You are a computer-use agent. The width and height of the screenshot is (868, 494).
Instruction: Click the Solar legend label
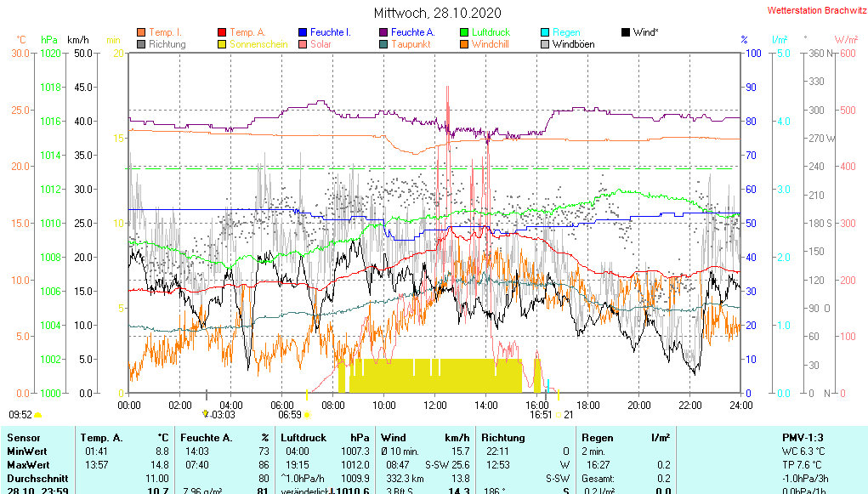click(x=321, y=44)
